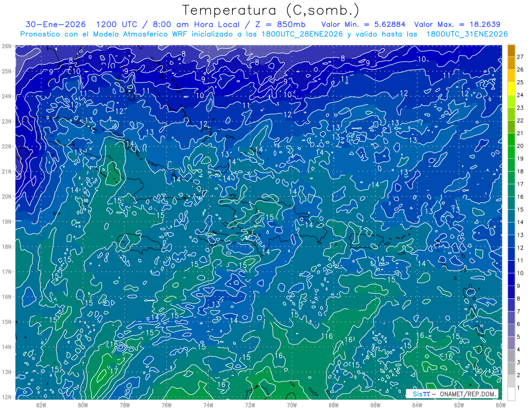Click the "68W" longitude axis label
Viewport: 532px width, 411px height.
tap(333, 404)
